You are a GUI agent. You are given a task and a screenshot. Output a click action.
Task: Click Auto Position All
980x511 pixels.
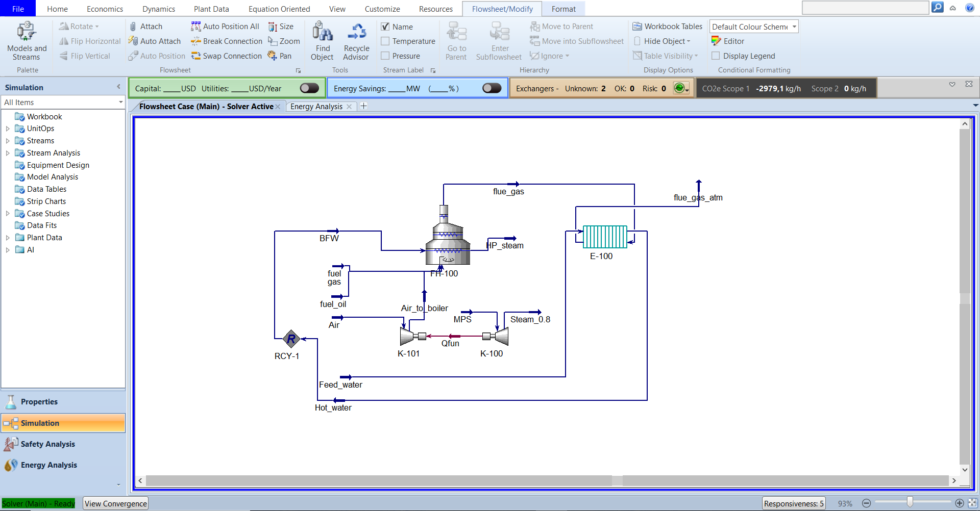(x=225, y=27)
